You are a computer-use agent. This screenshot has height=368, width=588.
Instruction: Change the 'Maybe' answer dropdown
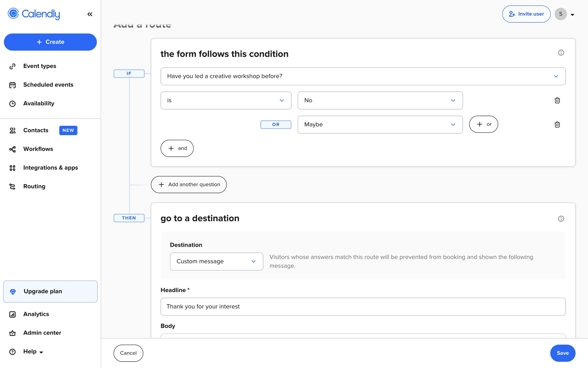tap(380, 125)
